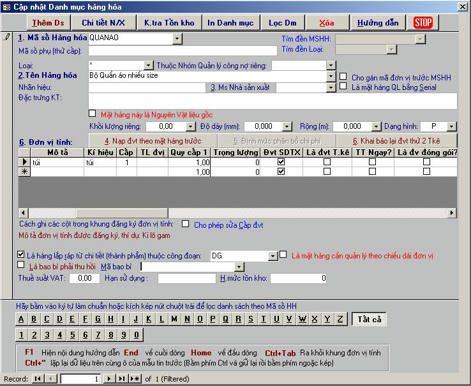Go to next record navigation arrow
471x386 pixels.
pos(109,379)
